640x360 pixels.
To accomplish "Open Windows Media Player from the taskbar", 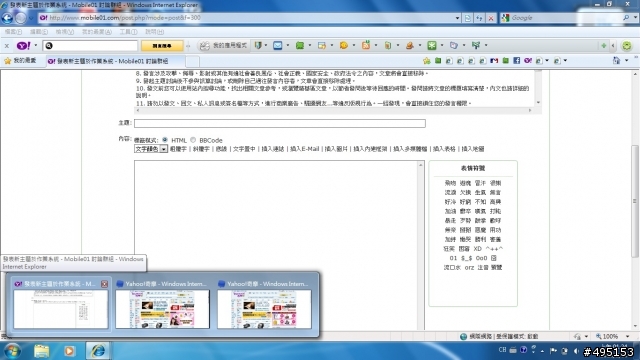I will 69,351.
